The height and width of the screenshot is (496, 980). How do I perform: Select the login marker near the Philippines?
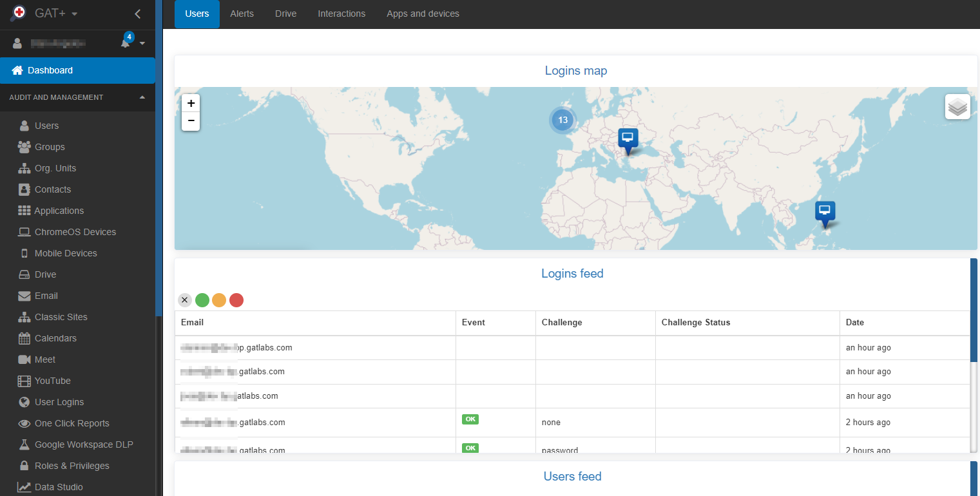pyautogui.click(x=824, y=215)
